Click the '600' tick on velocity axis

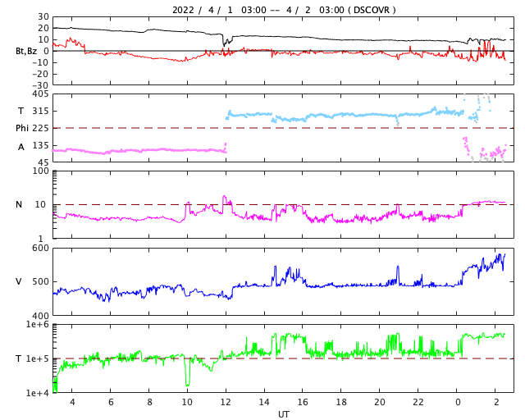(x=40, y=249)
